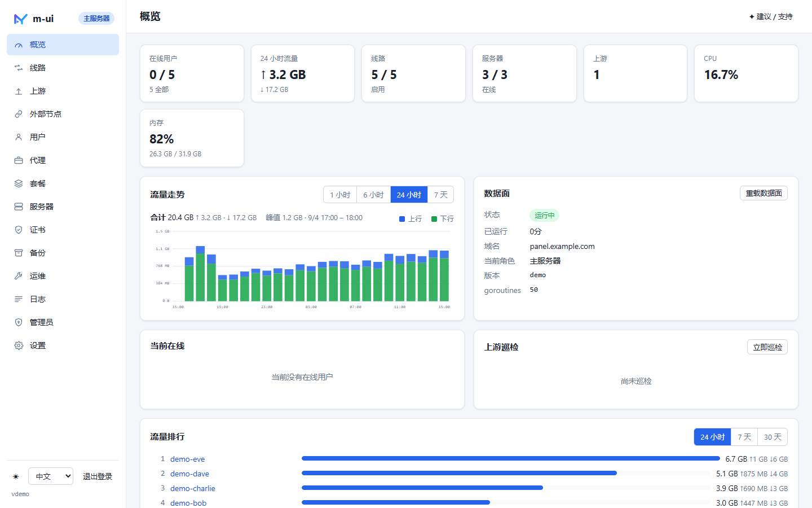Viewport: 812px width, 508px height.
Task: Click the 运行中 status badge
Action: (x=544, y=215)
